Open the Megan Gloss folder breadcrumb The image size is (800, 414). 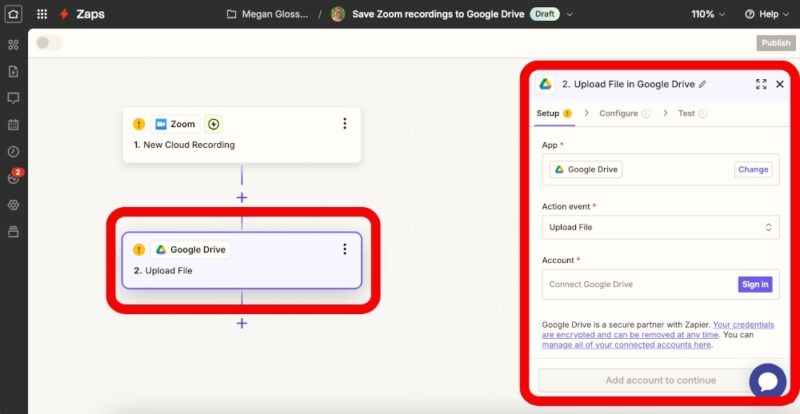pyautogui.click(x=268, y=14)
